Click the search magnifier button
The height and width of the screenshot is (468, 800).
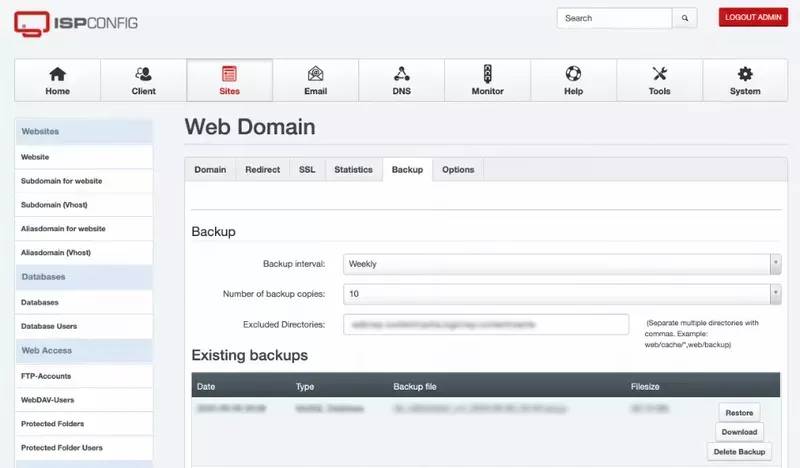coord(685,18)
